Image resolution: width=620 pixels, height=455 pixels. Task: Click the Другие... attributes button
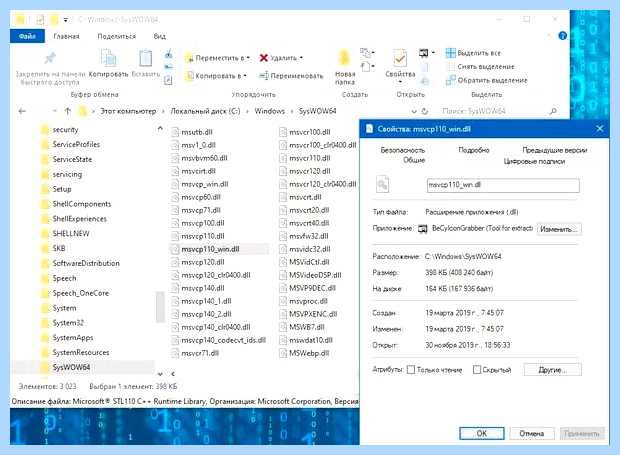[x=552, y=370]
